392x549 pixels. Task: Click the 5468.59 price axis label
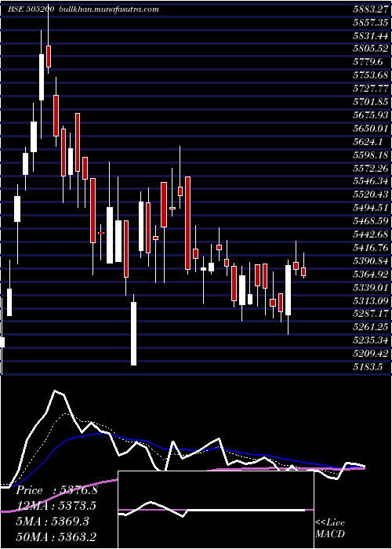pos(371,221)
